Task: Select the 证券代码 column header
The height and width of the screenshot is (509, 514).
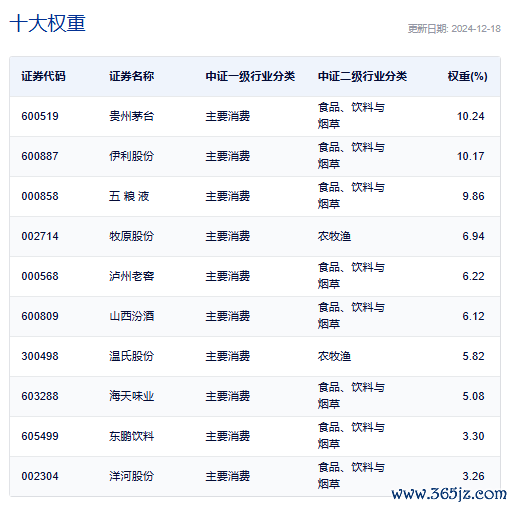Action: (x=43, y=76)
